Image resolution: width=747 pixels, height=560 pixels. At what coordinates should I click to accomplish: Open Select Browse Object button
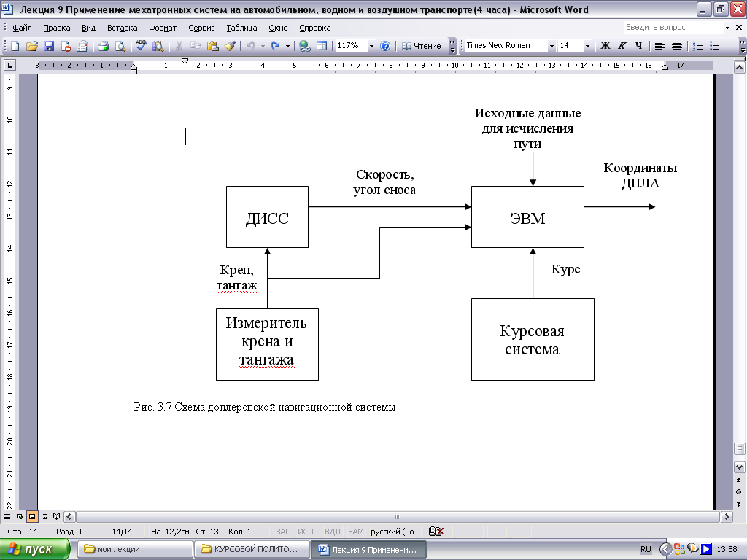pos(739,492)
